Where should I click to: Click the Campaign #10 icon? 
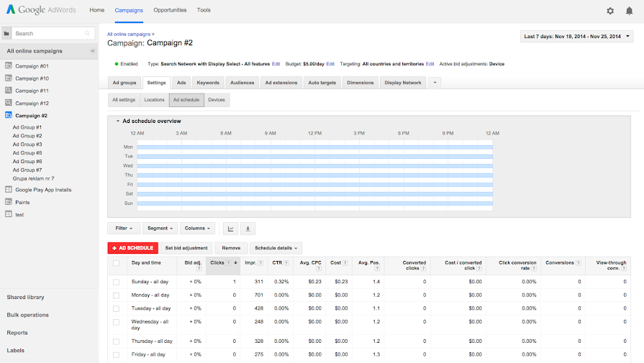(8, 78)
